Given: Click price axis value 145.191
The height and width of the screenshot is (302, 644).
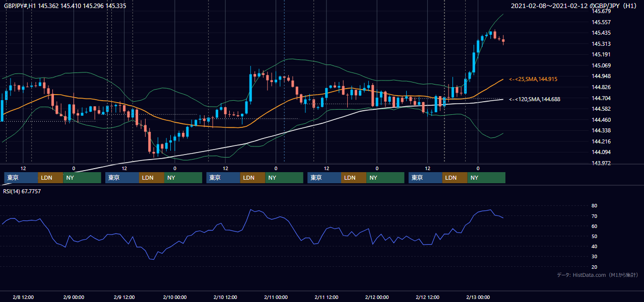Looking at the screenshot, I should pyautogui.click(x=601, y=54).
